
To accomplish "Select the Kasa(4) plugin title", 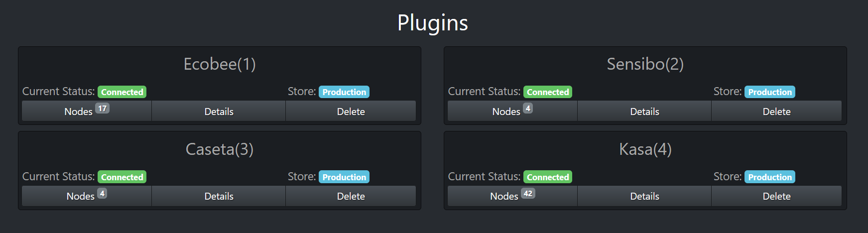I will pyautogui.click(x=645, y=149).
